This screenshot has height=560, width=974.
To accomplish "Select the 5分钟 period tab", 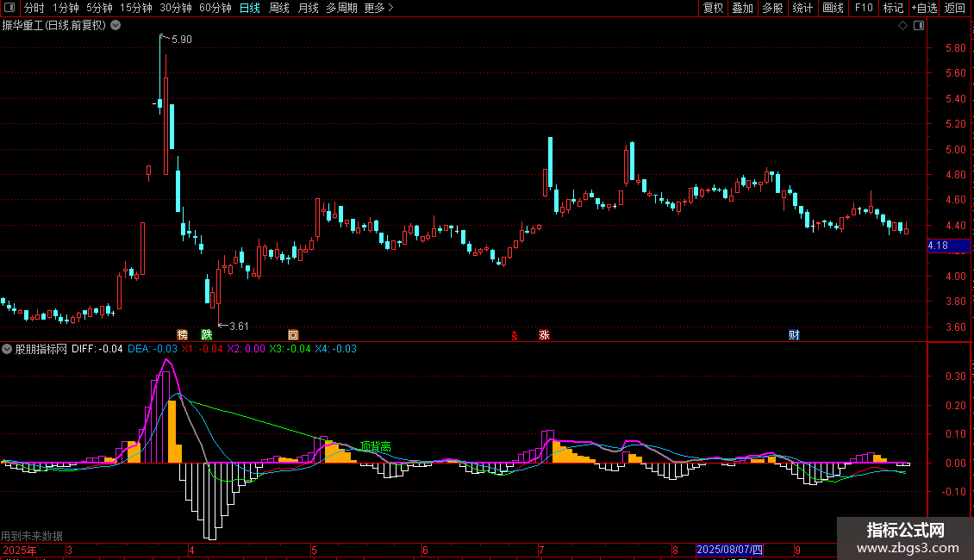I will (x=99, y=8).
